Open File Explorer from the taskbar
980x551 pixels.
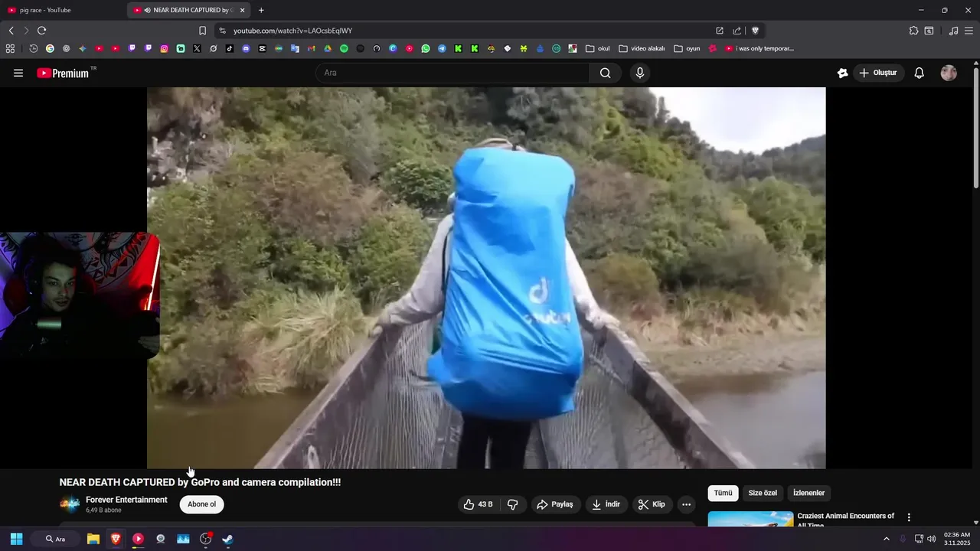tap(93, 539)
